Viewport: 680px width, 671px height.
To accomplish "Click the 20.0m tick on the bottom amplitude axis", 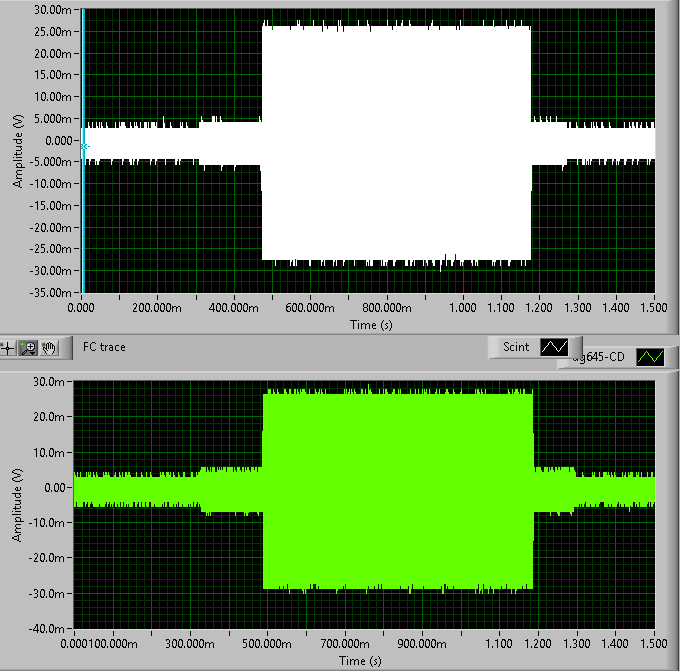I will 49,417.
